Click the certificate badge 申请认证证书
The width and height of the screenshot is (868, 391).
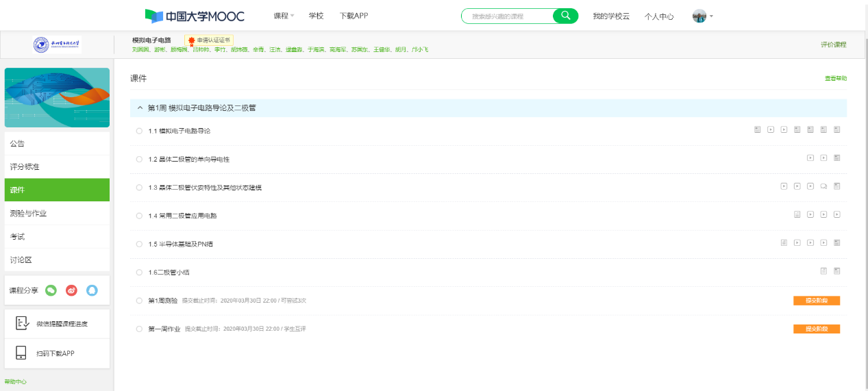209,40
